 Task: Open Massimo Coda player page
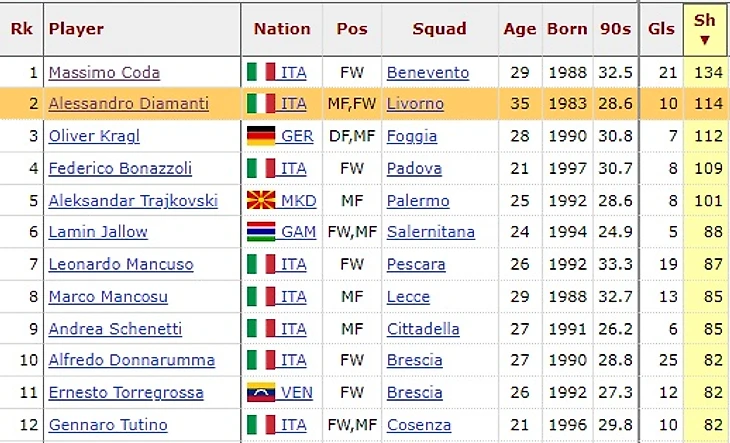tap(104, 73)
